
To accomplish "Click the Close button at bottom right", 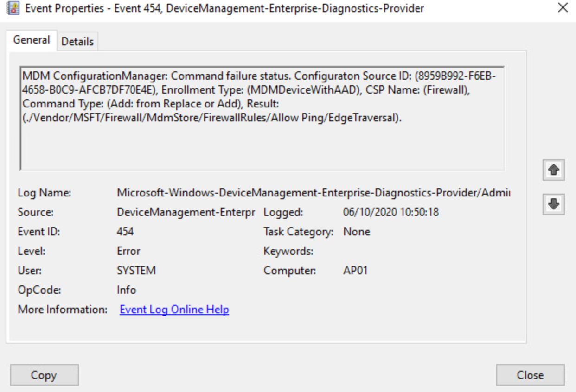I will click(x=530, y=375).
